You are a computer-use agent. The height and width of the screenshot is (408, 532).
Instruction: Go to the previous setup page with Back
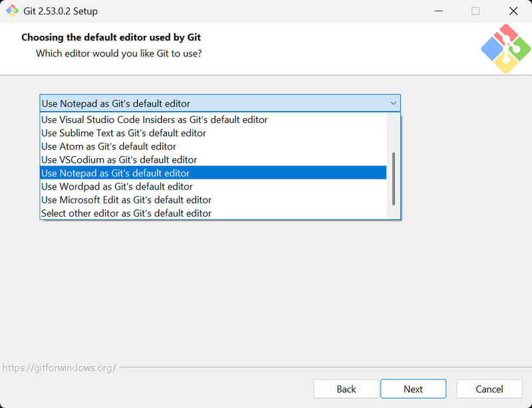tap(346, 389)
